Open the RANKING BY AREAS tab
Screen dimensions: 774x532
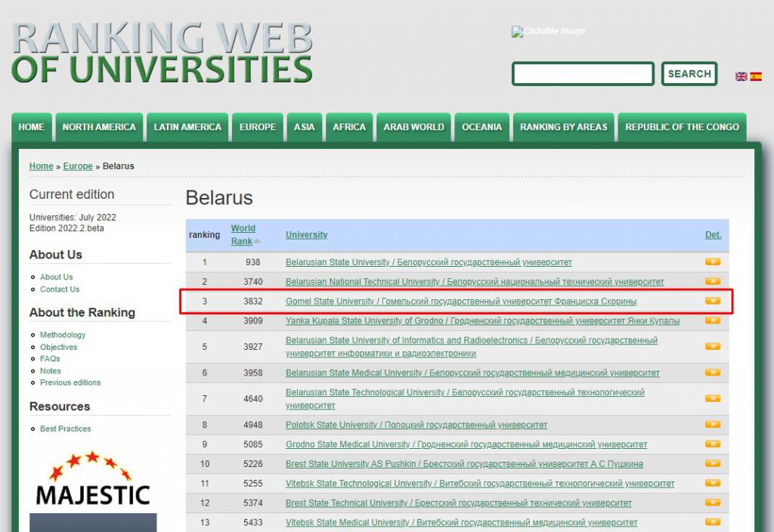pyautogui.click(x=564, y=127)
